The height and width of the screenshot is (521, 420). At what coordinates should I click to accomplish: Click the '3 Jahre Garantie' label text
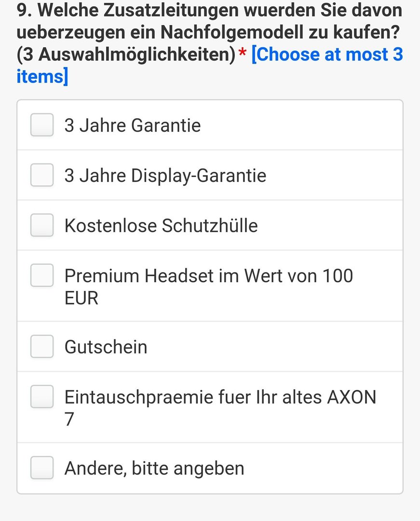pyautogui.click(x=133, y=125)
